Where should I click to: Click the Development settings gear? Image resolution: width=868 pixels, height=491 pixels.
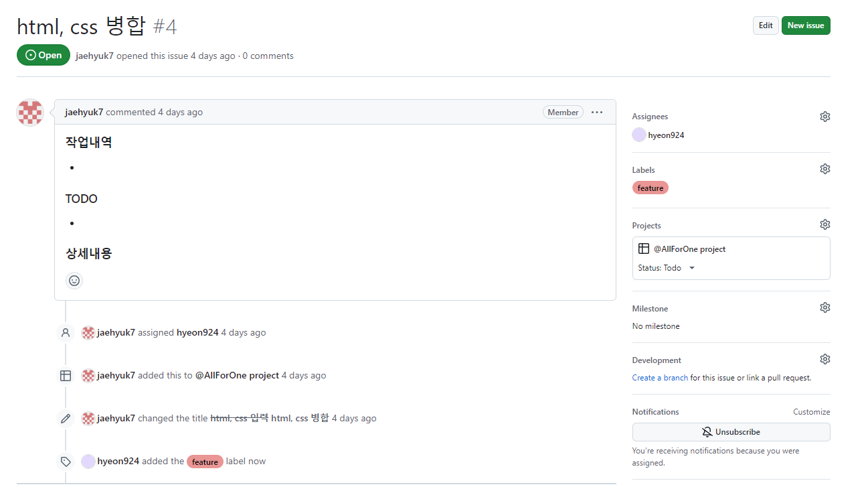[824, 358]
